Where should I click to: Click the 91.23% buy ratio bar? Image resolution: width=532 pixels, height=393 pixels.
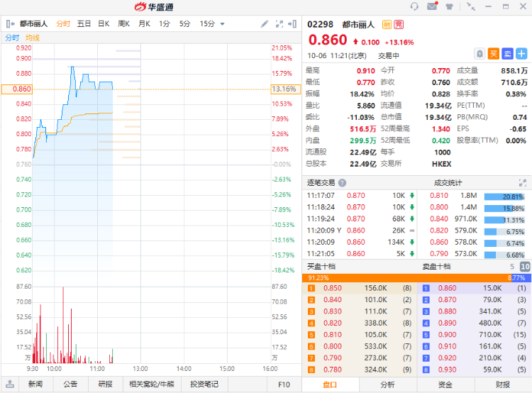coord(406,278)
